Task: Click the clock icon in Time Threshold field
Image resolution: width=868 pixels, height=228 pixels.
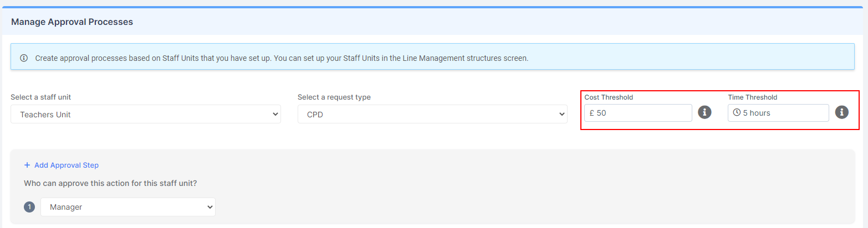Action: (x=737, y=112)
